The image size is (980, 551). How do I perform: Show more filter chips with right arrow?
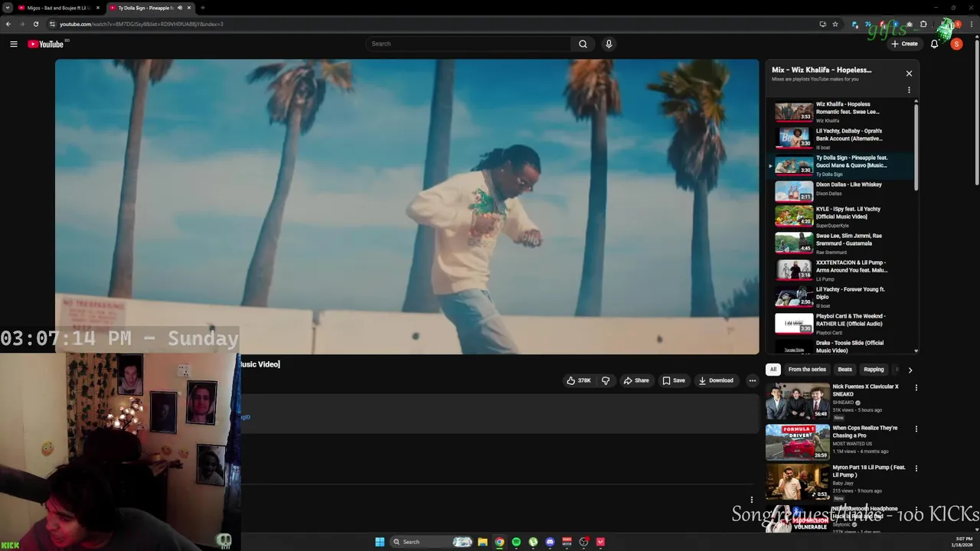click(910, 370)
